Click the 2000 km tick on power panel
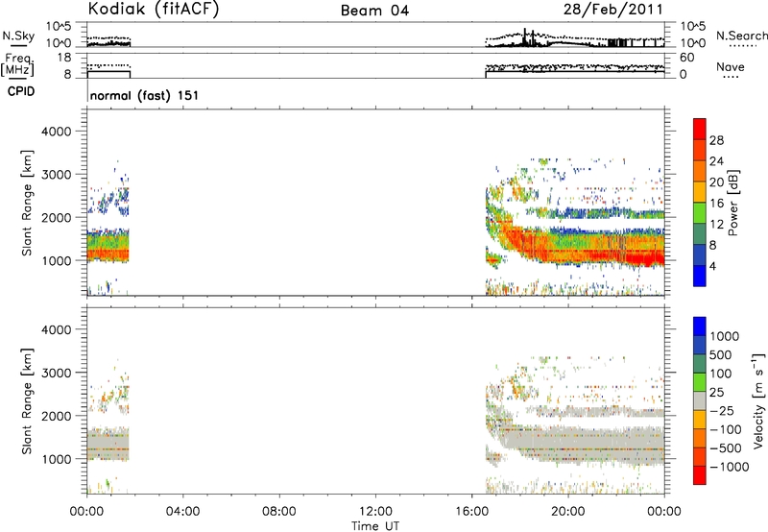768x532 pixels. point(57,217)
